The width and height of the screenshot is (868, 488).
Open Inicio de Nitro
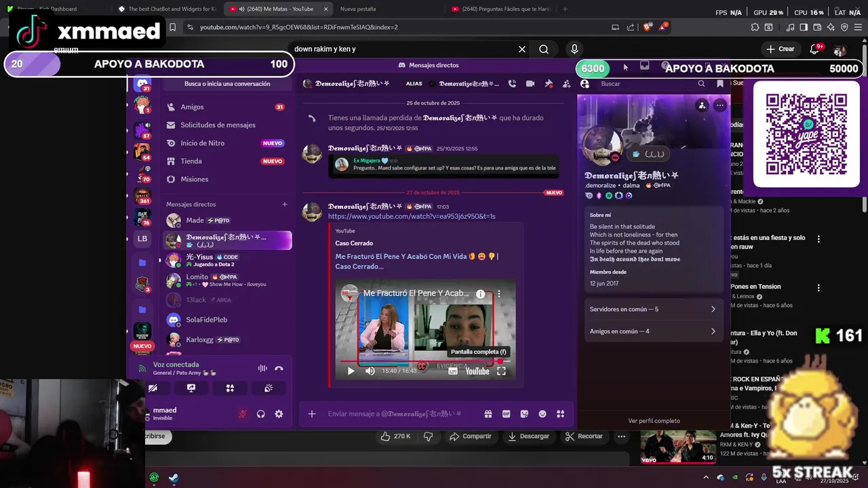[x=227, y=143]
